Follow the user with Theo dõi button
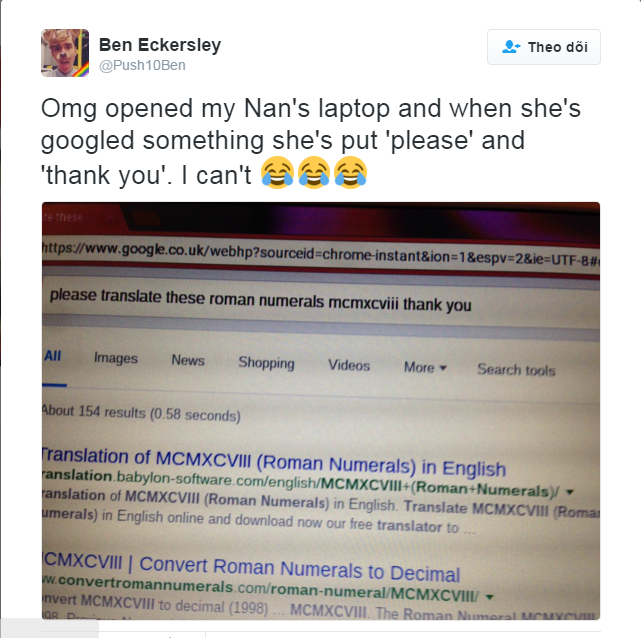 coord(544,47)
